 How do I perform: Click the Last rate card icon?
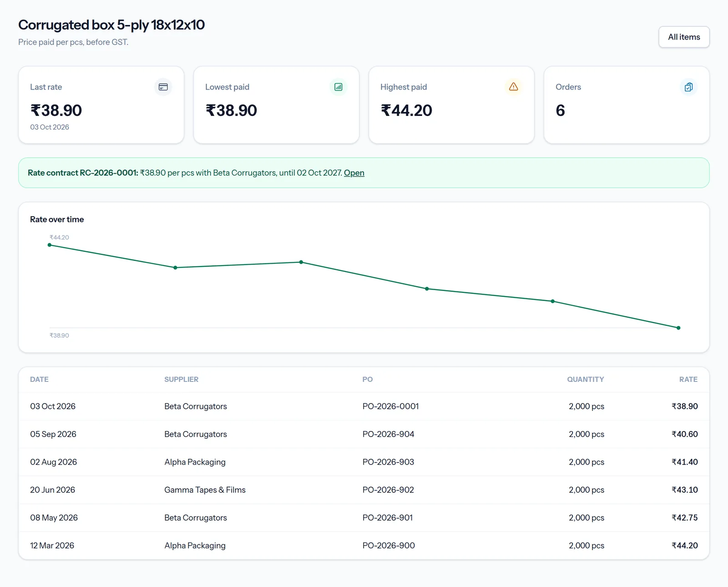pos(163,87)
